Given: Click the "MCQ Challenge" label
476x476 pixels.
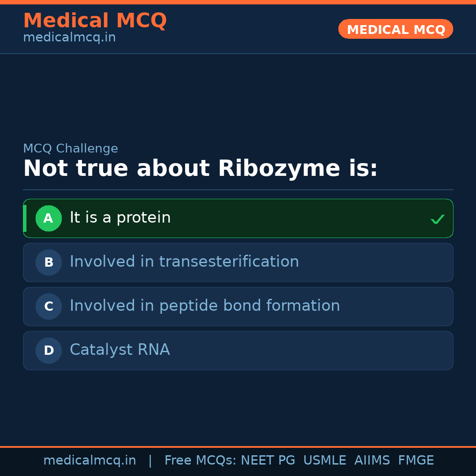Looking at the screenshot, I should (x=71, y=149).
